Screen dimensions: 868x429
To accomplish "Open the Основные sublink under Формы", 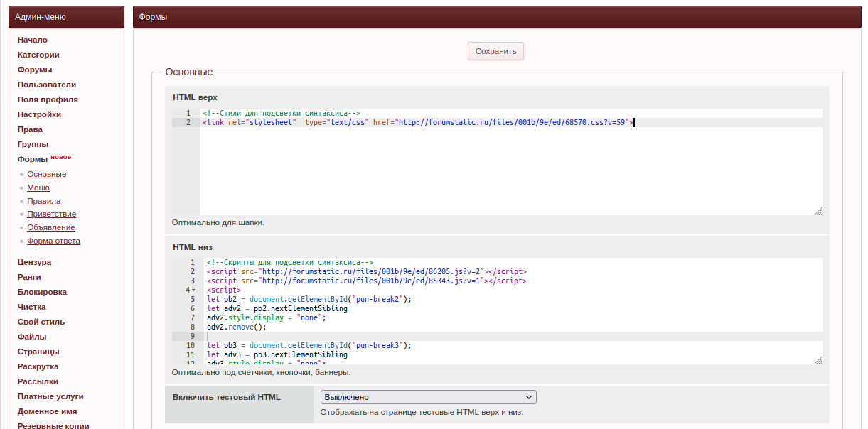I will click(47, 174).
